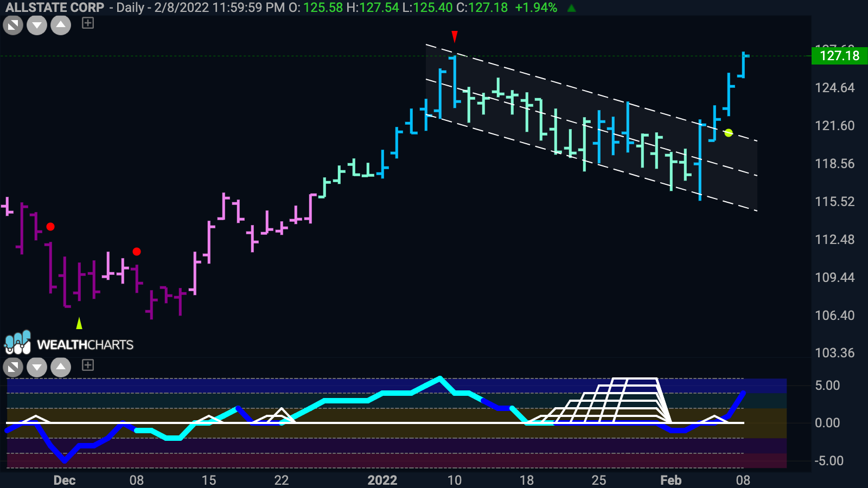This screenshot has height=488, width=868.
Task: Click the -5.00 oscillator axis label
Action: (829, 461)
